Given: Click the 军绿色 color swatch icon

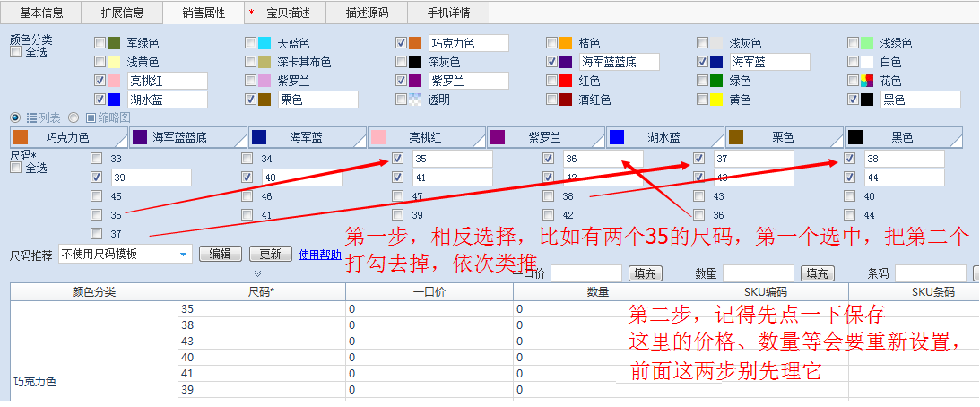Looking at the screenshot, I should click(114, 43).
